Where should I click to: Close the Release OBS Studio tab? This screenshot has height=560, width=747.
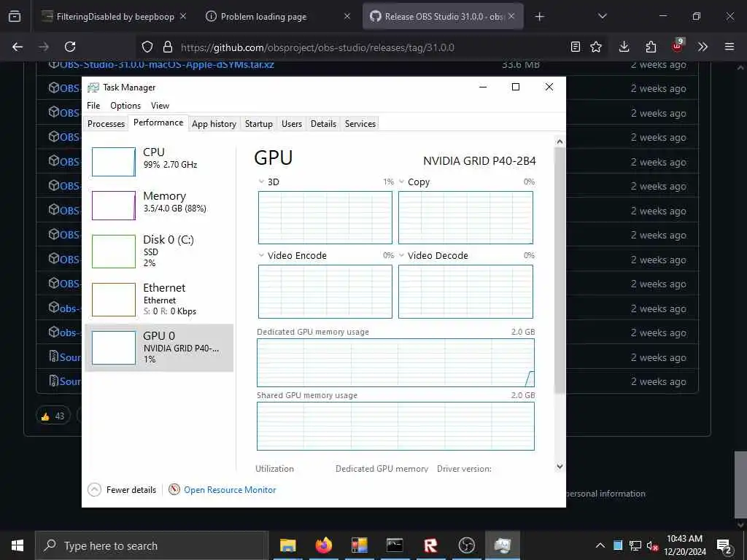pyautogui.click(x=511, y=16)
